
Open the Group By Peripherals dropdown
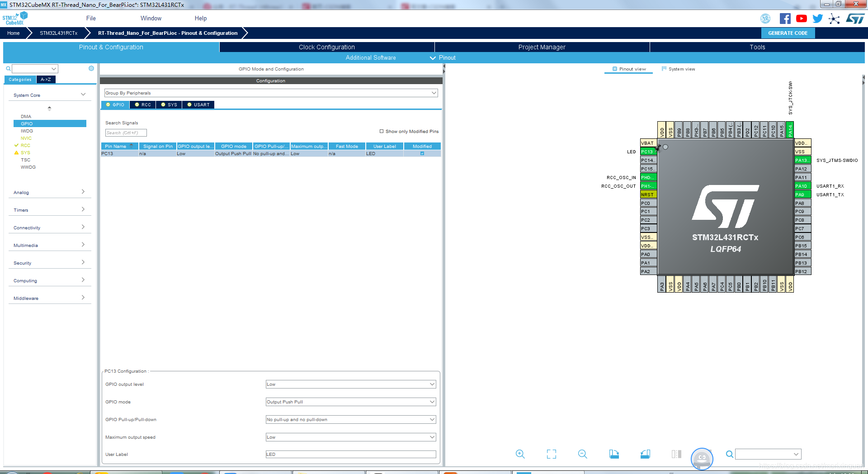(x=271, y=93)
